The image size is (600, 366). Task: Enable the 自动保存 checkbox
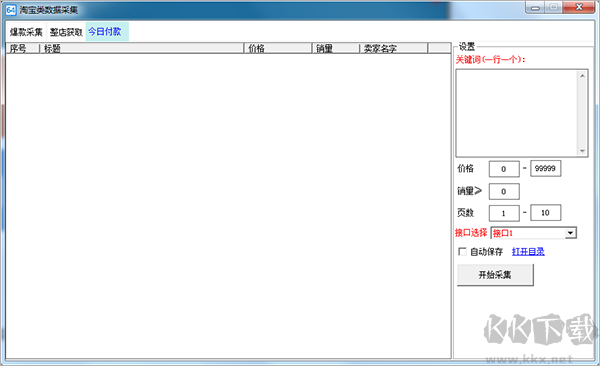tap(462, 252)
